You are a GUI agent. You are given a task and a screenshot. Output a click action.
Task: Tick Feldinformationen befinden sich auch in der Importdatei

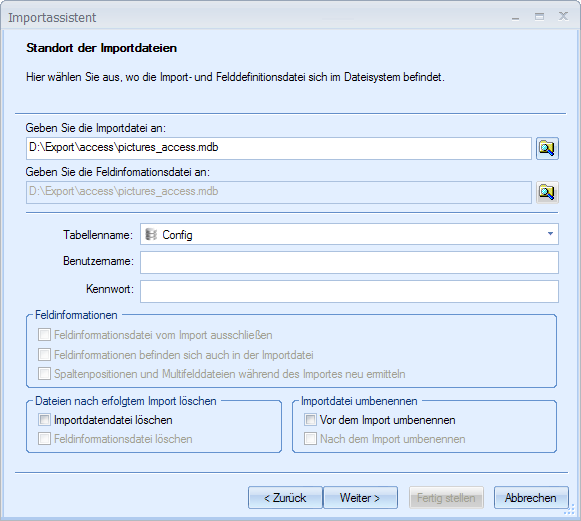(x=44, y=355)
